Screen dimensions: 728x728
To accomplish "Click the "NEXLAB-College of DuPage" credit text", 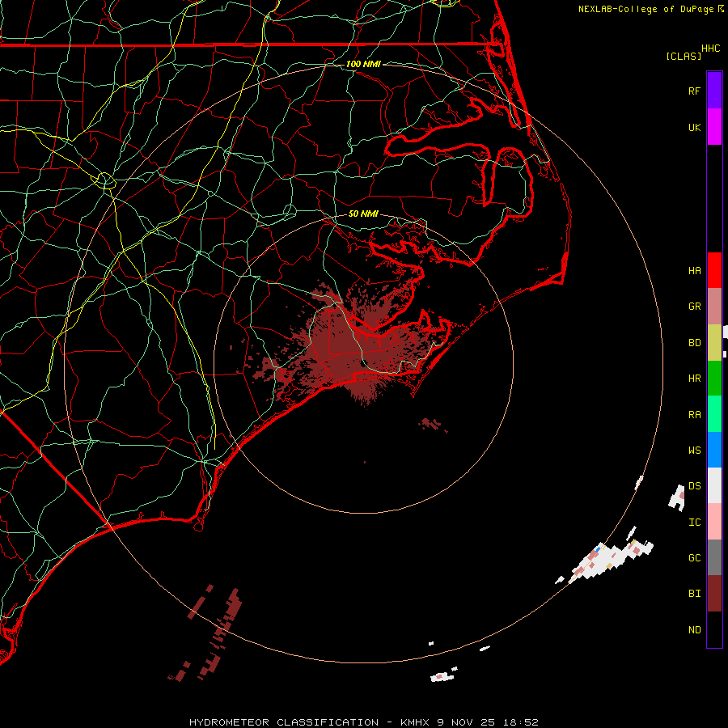I will 645,9.
